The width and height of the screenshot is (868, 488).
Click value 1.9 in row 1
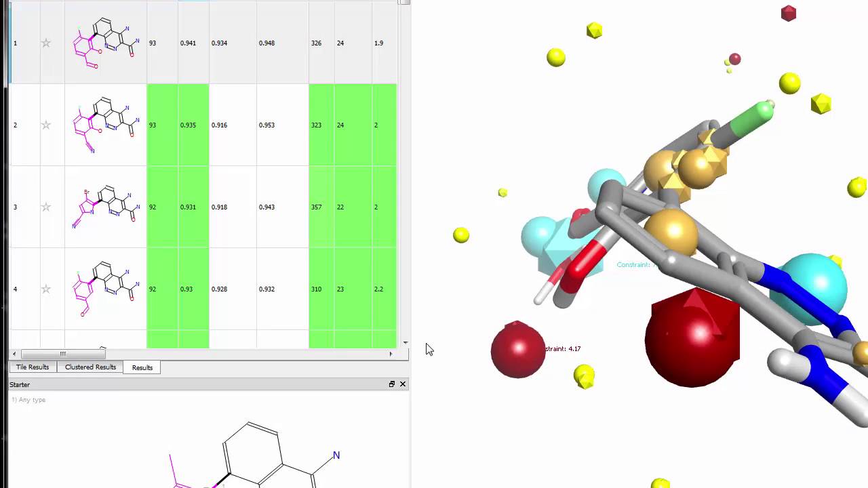pyautogui.click(x=378, y=43)
